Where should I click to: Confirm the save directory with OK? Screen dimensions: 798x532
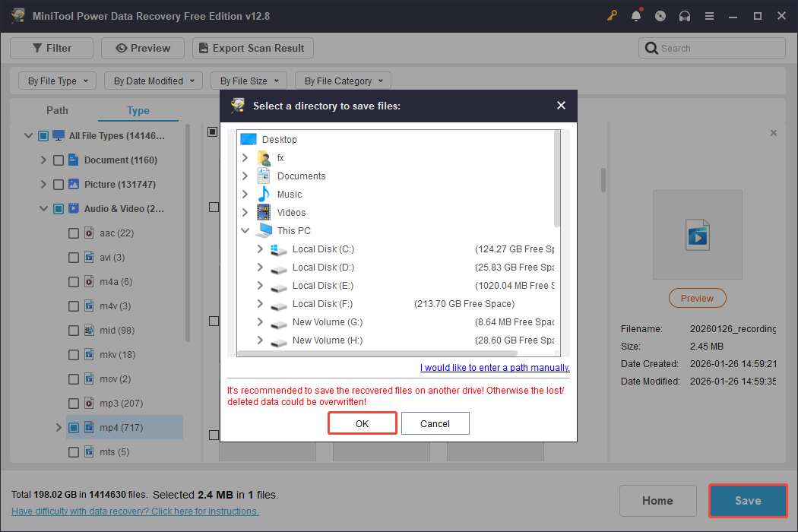click(362, 423)
